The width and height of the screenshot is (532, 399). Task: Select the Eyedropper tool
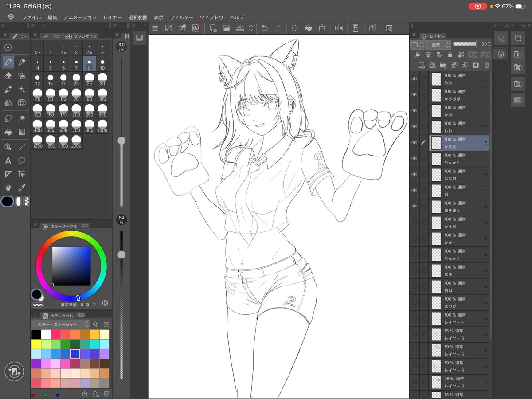pos(22,188)
